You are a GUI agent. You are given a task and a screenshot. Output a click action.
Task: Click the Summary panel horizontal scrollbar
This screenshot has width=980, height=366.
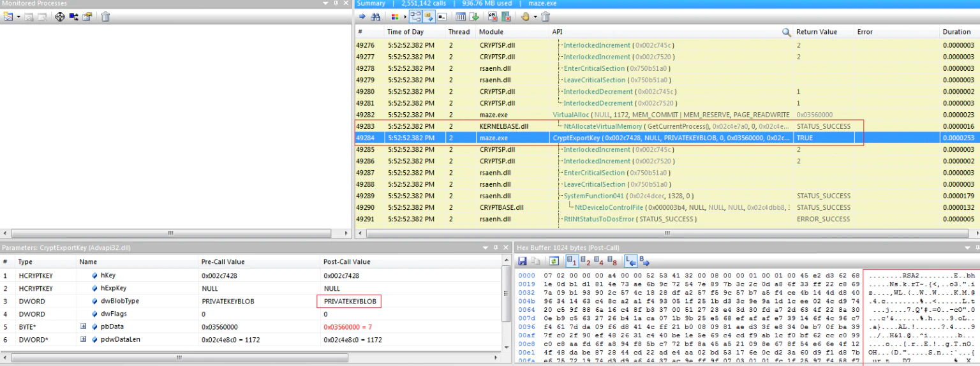click(667, 233)
